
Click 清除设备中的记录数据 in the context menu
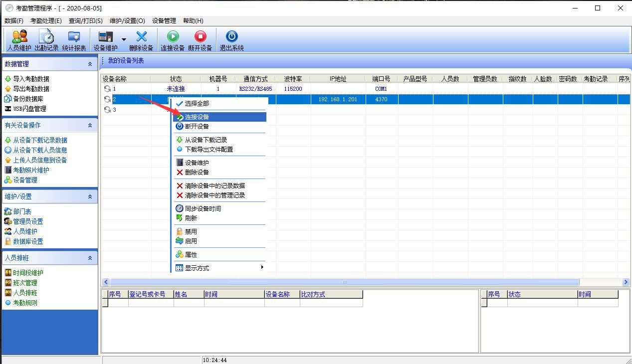214,186
